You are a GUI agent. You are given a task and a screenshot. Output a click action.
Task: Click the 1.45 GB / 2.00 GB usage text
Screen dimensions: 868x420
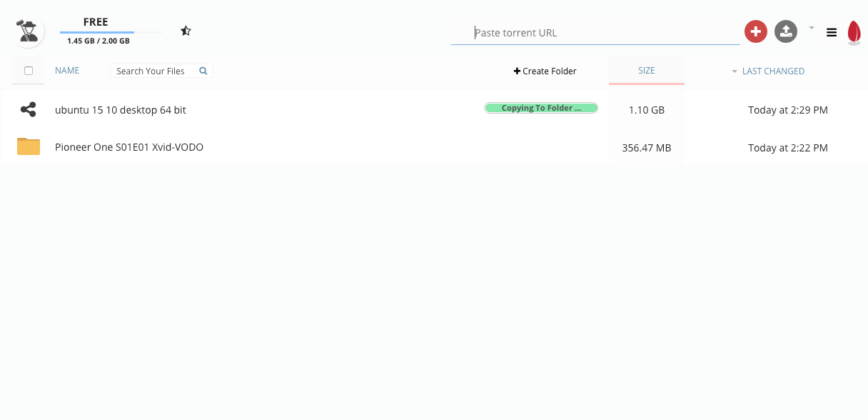[99, 41]
